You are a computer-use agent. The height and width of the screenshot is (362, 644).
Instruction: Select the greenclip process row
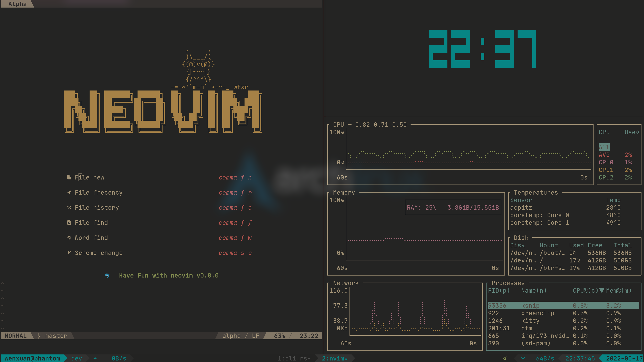click(x=538, y=313)
